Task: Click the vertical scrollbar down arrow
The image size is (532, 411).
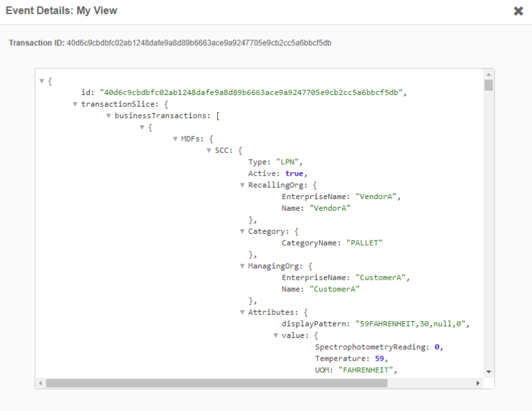Action: (489, 372)
